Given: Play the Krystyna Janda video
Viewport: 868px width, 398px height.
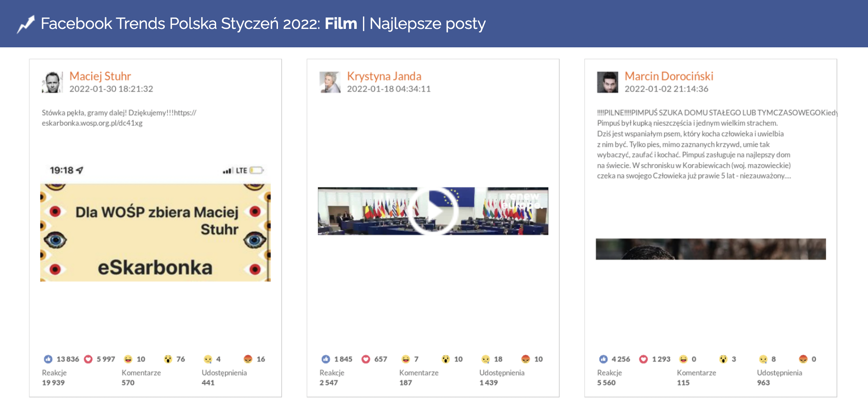Looking at the screenshot, I should (433, 211).
